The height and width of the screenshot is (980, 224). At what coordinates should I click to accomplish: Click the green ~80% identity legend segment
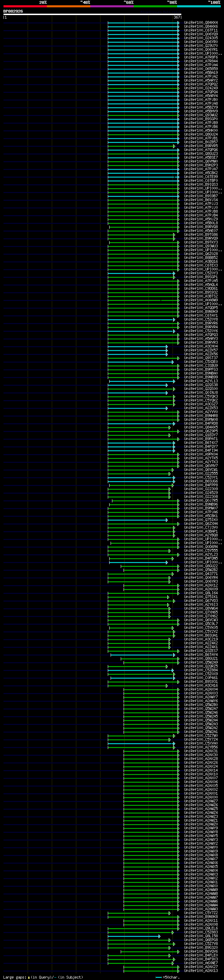tap(155, 6)
